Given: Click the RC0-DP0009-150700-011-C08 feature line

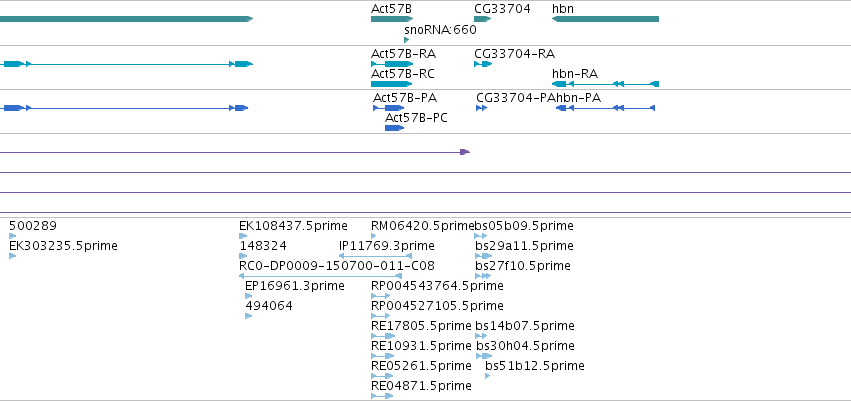Looking at the screenshot, I should click(320, 276).
